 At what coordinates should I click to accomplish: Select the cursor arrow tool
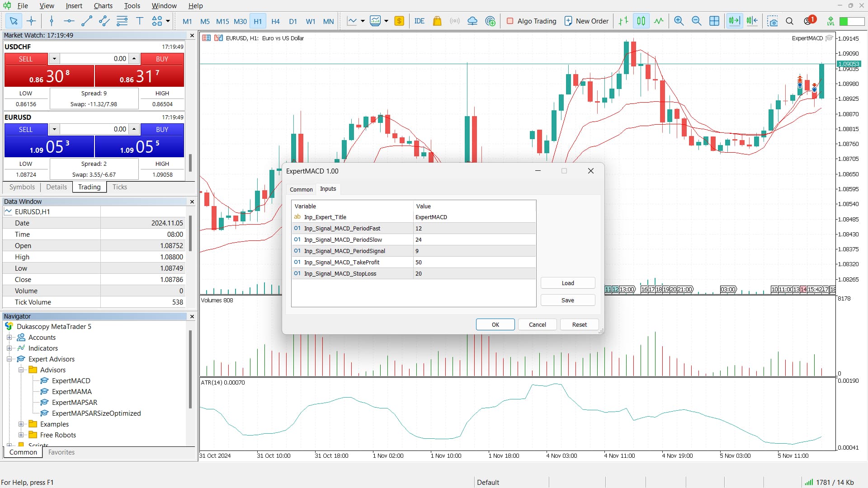coord(14,21)
